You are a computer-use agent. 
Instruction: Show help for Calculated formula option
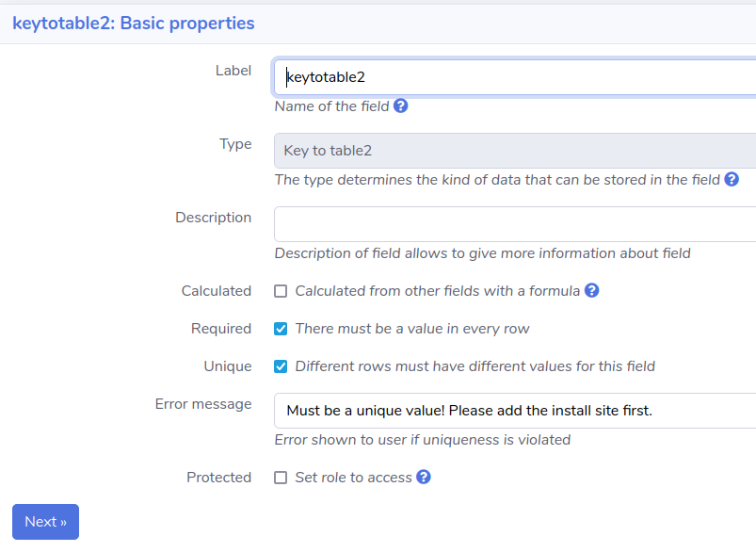[591, 290]
